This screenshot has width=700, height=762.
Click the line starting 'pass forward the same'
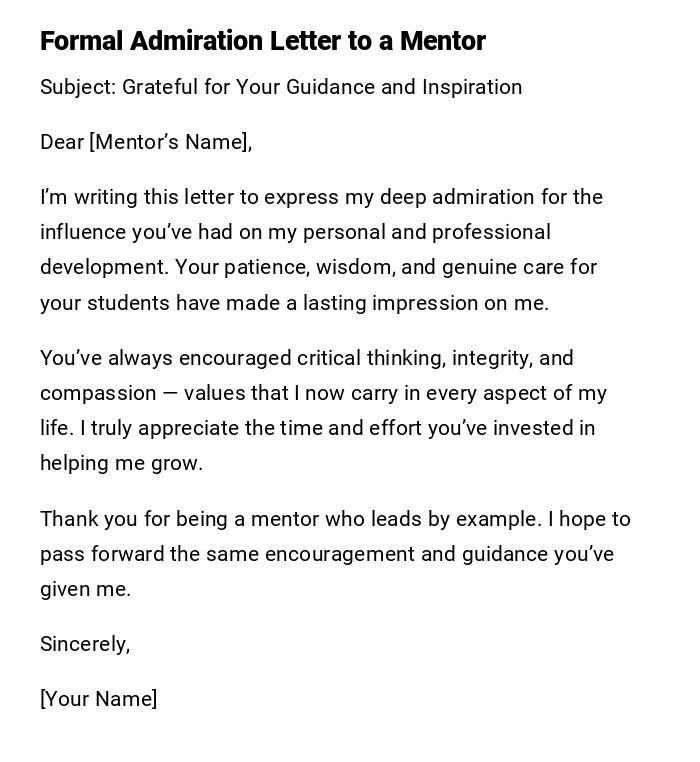[326, 554]
